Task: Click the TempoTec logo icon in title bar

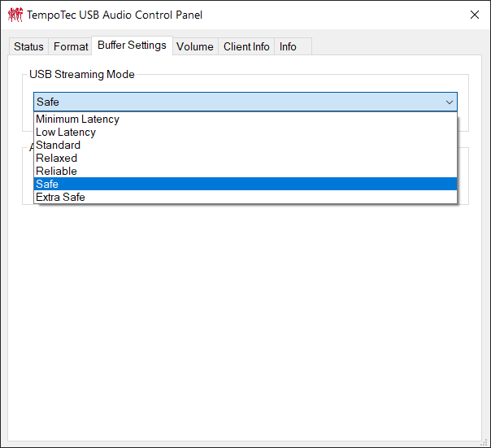Action: click(15, 15)
